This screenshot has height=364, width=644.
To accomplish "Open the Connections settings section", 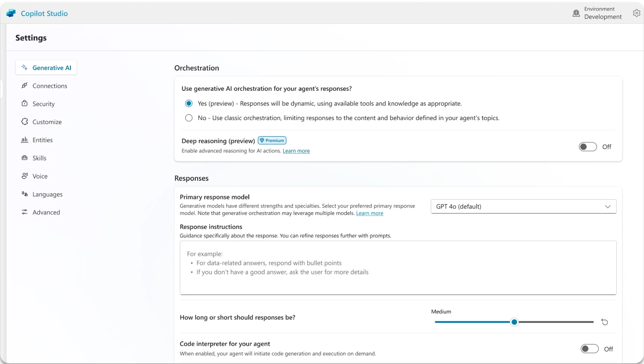I will pos(50,85).
